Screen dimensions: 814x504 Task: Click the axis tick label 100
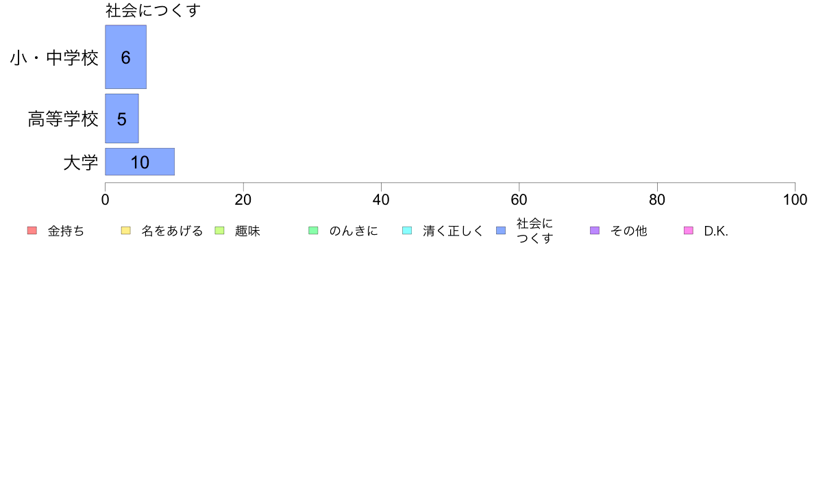[795, 200]
